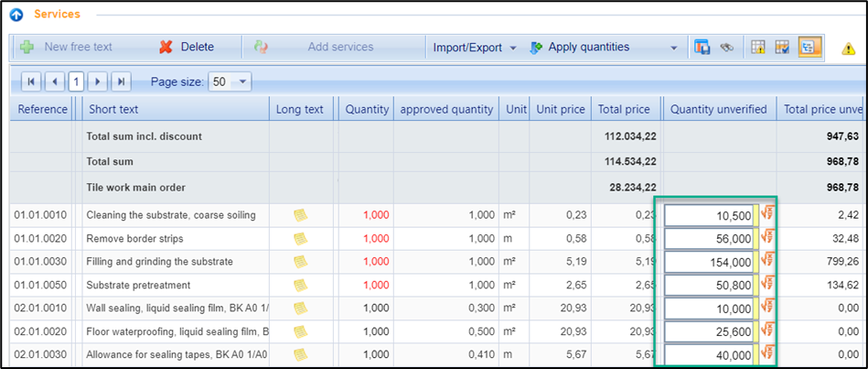The width and height of the screenshot is (868, 369).
Task: Click the unverified quantity field showing 56,000
Action: pyautogui.click(x=709, y=238)
